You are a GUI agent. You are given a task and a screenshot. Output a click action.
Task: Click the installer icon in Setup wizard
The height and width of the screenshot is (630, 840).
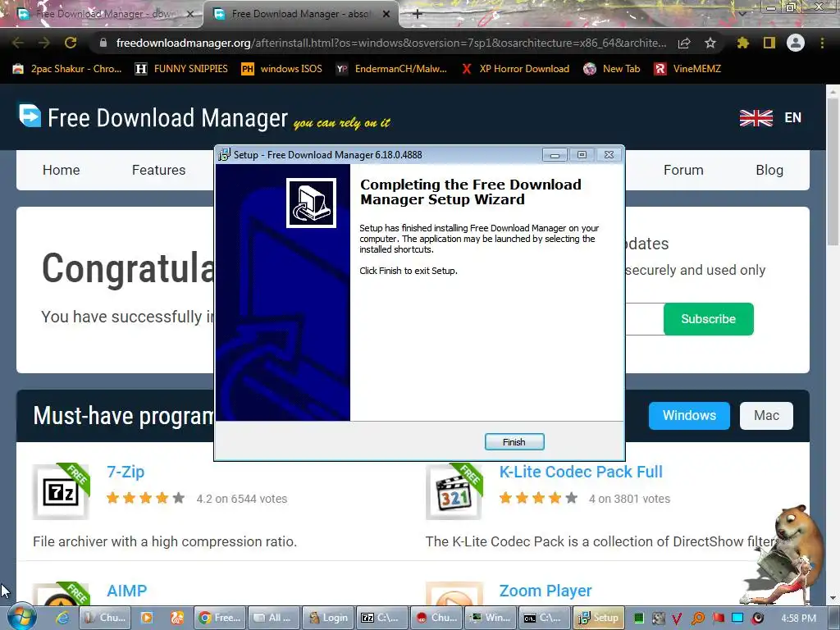311,203
